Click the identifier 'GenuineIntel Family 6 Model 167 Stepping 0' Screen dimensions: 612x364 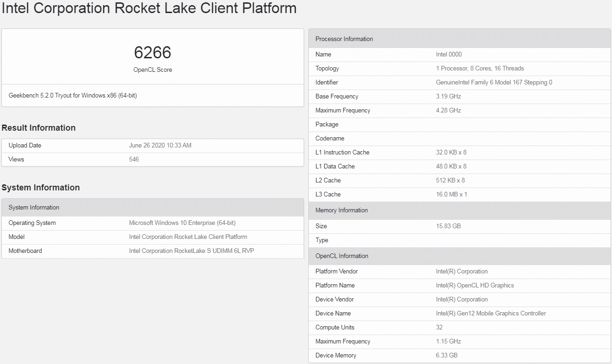coord(494,83)
